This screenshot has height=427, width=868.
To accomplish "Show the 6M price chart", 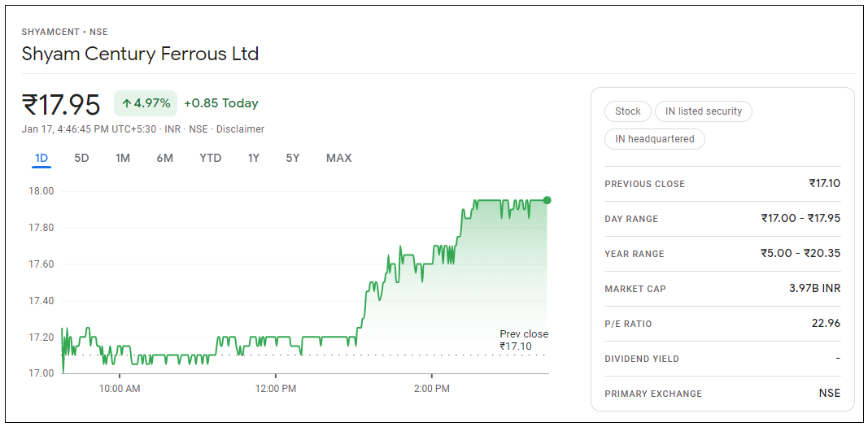I will 165,158.
